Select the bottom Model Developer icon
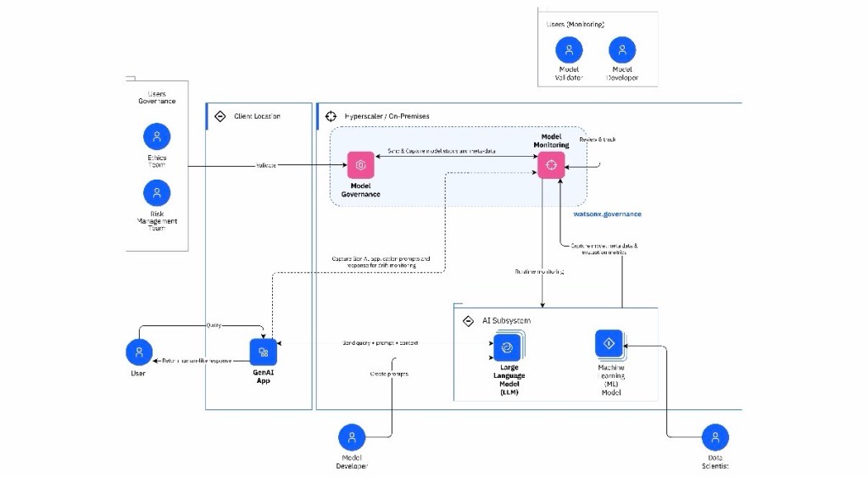868x477 pixels. [351, 438]
